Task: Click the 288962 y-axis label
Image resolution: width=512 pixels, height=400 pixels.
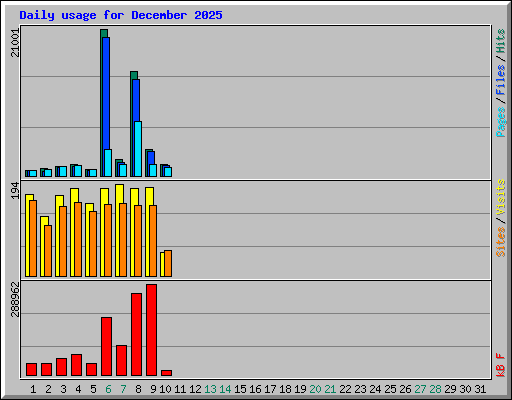Action: [15, 299]
